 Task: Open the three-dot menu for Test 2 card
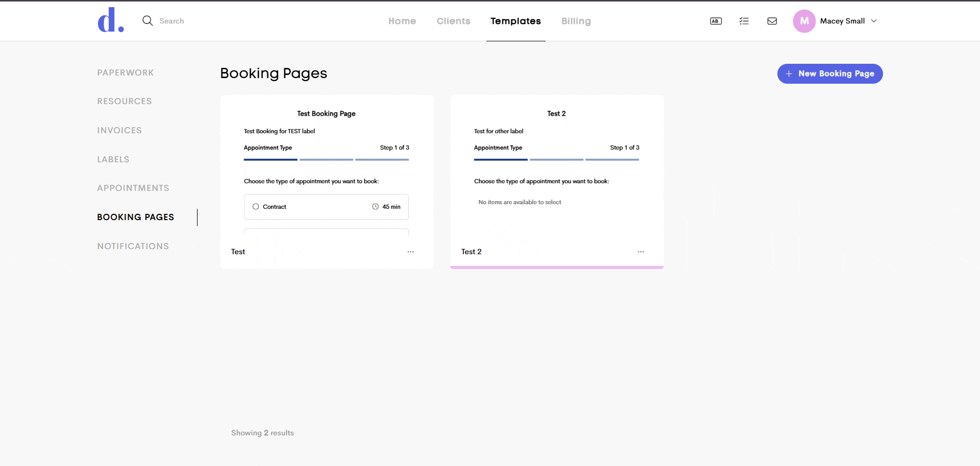(x=641, y=252)
